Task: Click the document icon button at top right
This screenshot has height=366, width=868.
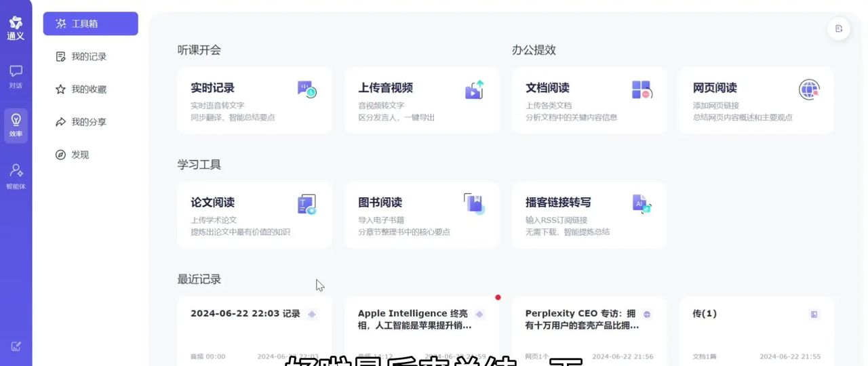Action: click(839, 28)
